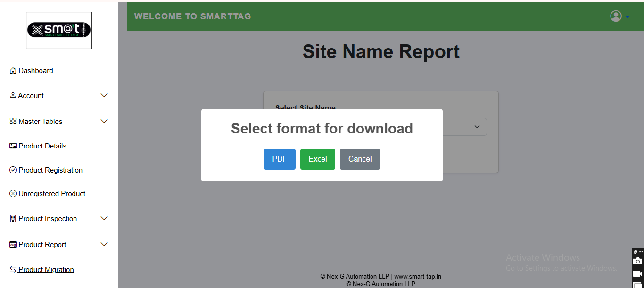The width and height of the screenshot is (644, 288).
Task: Open the user profile avatar menu
Action: (616, 16)
